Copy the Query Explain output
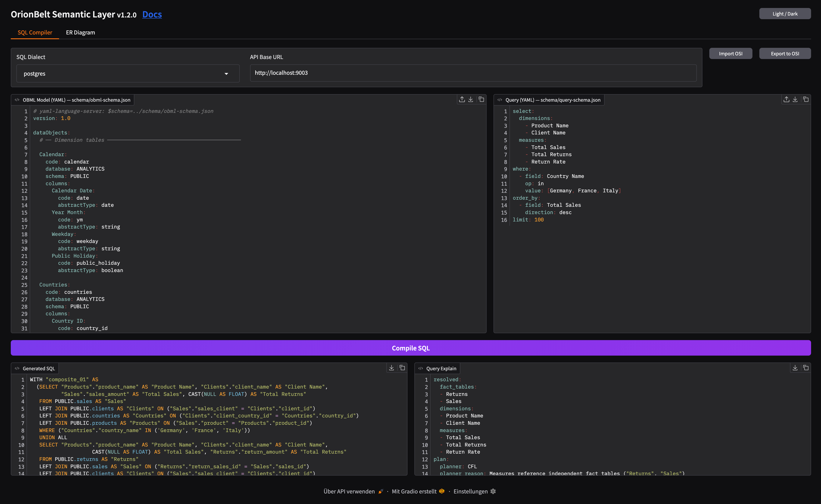The width and height of the screenshot is (821, 504). coord(806,368)
